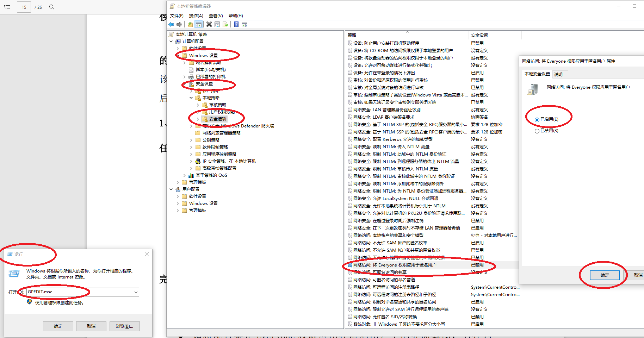Click 确定 in the properties dialog

tap(605, 275)
